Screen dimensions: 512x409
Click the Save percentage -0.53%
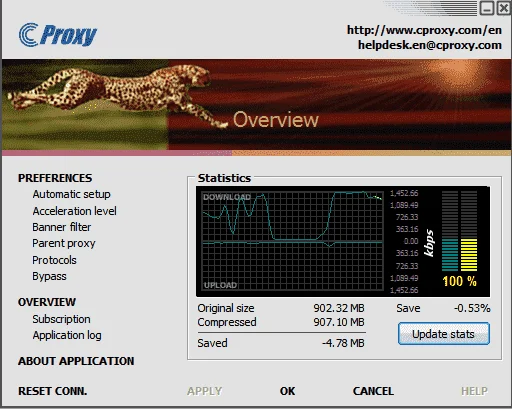coord(472,308)
